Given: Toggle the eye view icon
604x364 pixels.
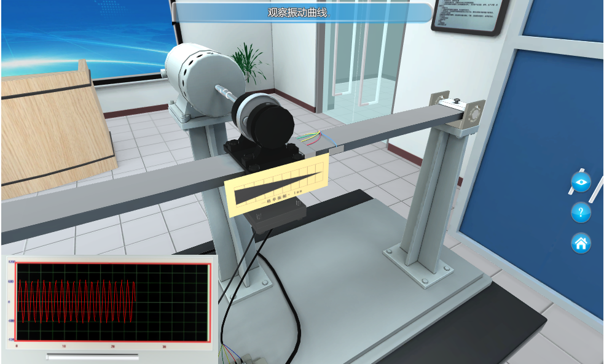Looking at the screenshot, I should (x=581, y=182).
